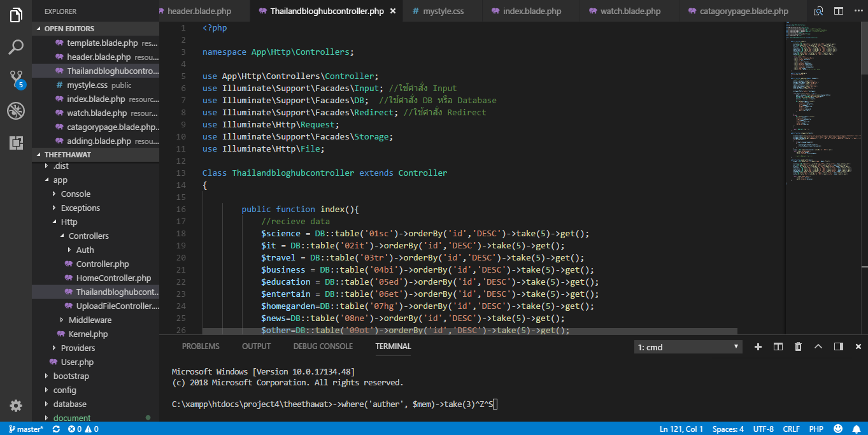Open editor More Actions ellipsis menu
Screen dimensions: 868x435
858,11
